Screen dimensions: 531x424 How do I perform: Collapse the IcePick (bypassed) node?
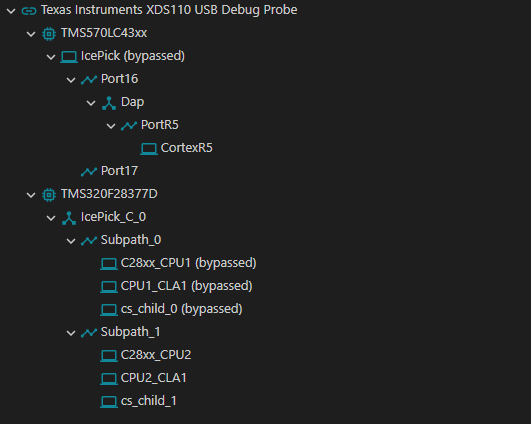tap(51, 57)
